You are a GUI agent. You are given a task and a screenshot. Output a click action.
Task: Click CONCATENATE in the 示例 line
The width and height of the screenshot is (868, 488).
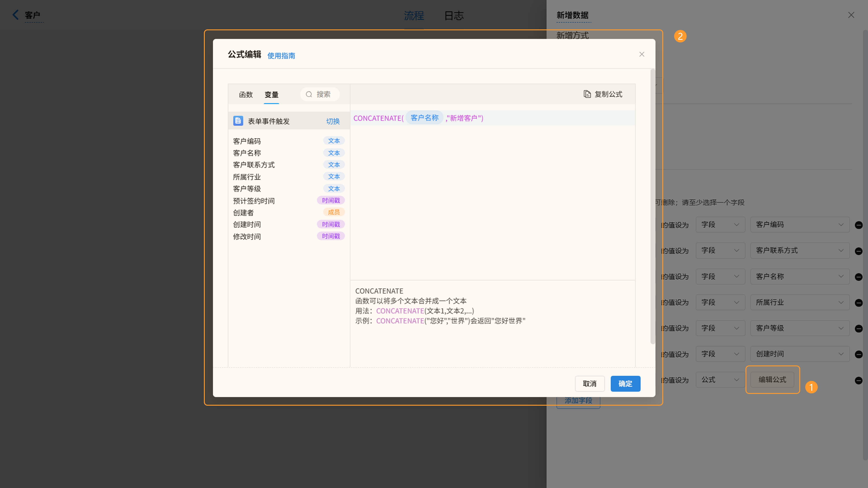coord(400,321)
